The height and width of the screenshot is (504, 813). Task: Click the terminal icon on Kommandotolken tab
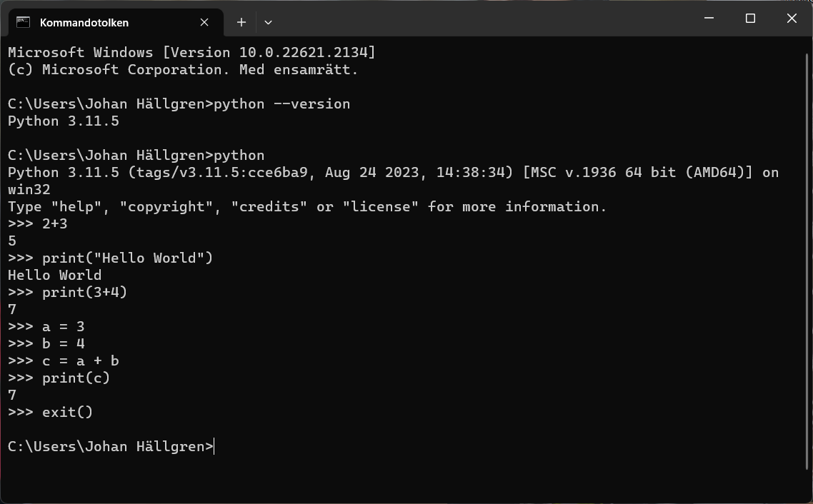point(23,22)
